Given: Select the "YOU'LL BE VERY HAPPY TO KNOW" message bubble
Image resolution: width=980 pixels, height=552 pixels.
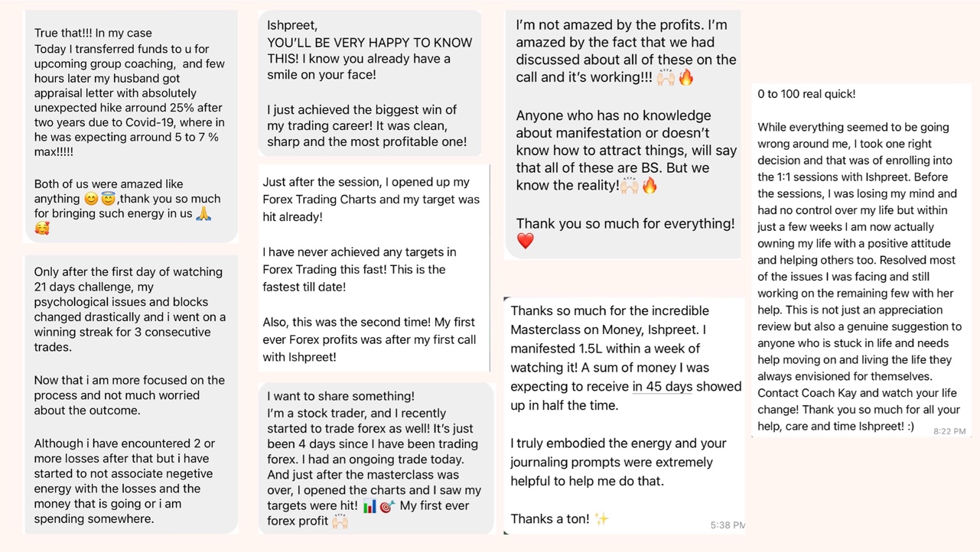Looking at the screenshot, I should click(x=370, y=84).
